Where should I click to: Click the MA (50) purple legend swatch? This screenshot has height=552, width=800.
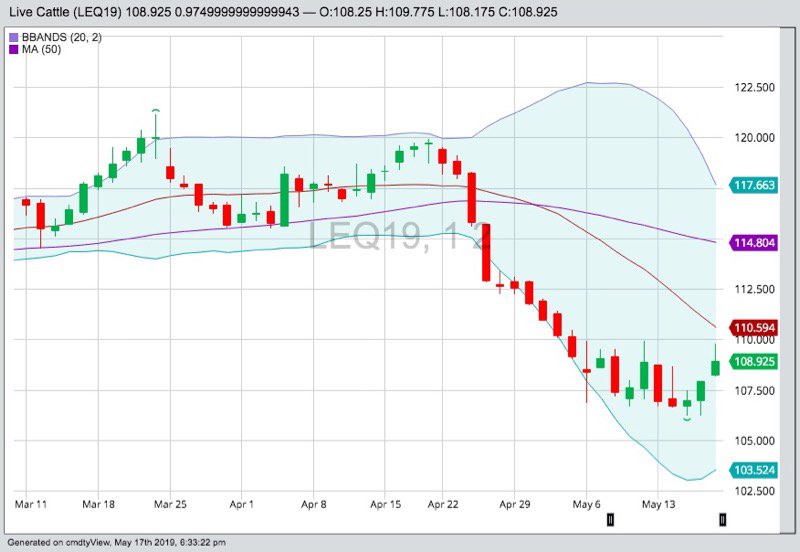(14, 49)
